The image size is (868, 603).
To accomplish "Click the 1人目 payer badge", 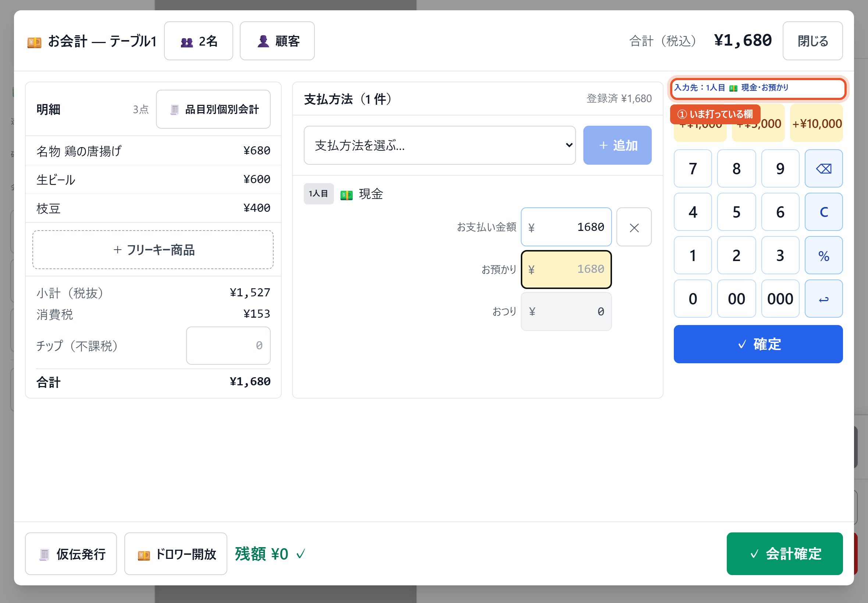I will [319, 194].
